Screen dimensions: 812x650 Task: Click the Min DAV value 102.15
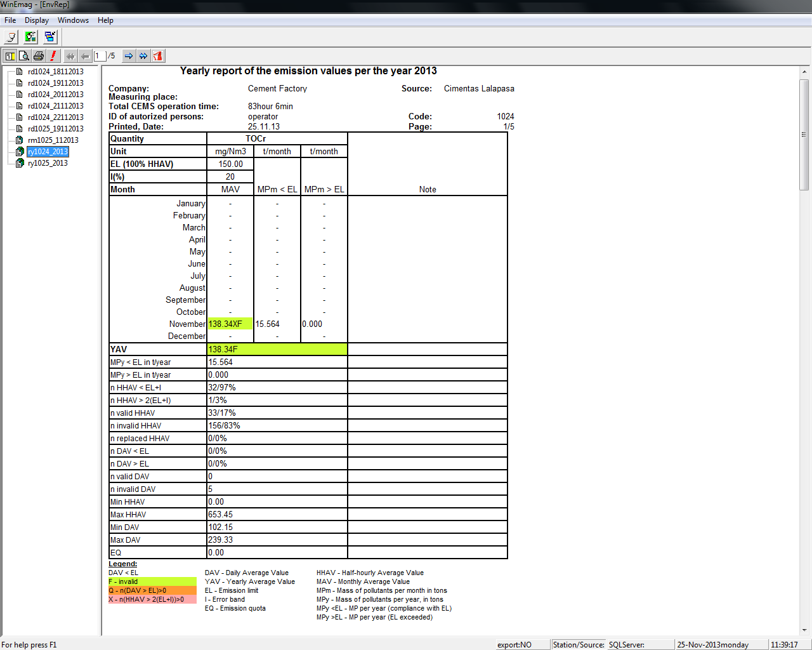click(x=221, y=527)
